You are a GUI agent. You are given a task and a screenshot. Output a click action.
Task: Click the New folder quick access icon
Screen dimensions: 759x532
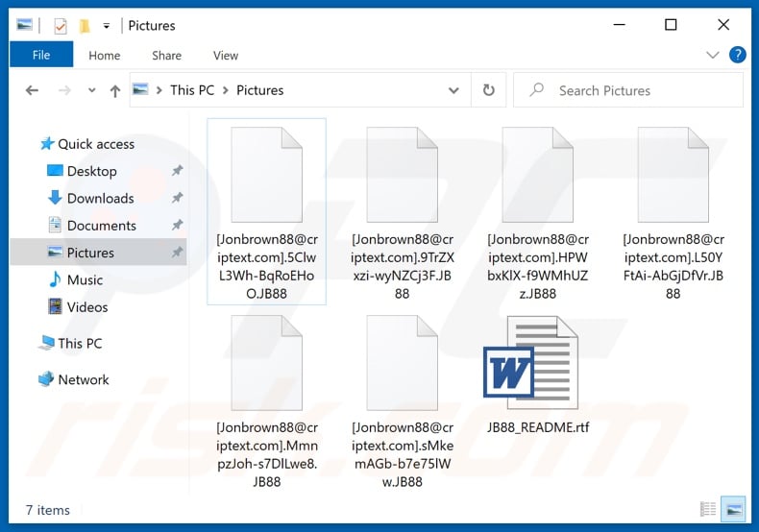pyautogui.click(x=85, y=25)
